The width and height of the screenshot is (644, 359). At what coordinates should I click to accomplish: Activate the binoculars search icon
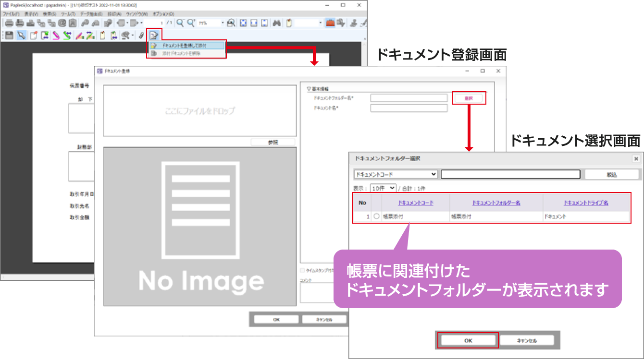click(276, 22)
